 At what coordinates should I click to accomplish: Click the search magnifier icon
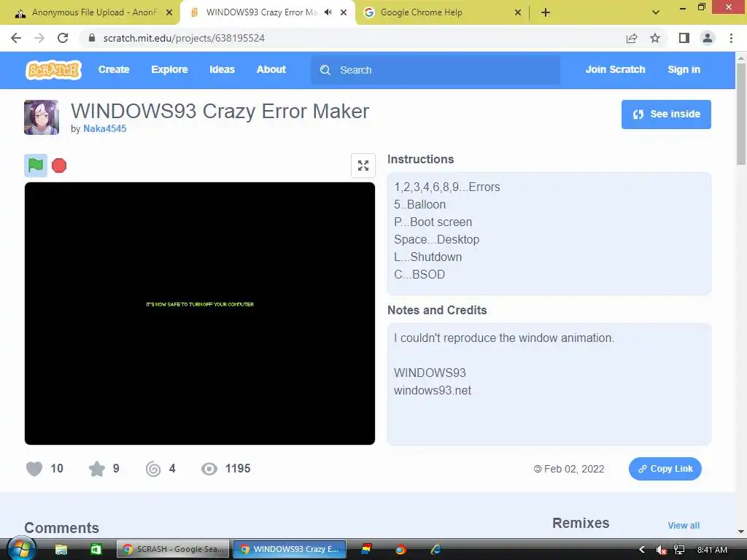tap(325, 70)
